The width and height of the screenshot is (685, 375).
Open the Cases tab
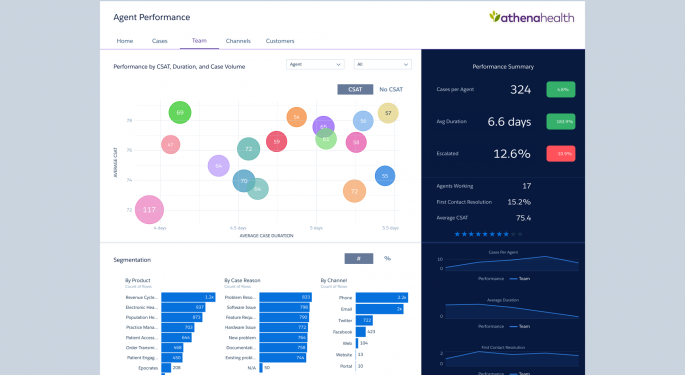click(x=159, y=41)
